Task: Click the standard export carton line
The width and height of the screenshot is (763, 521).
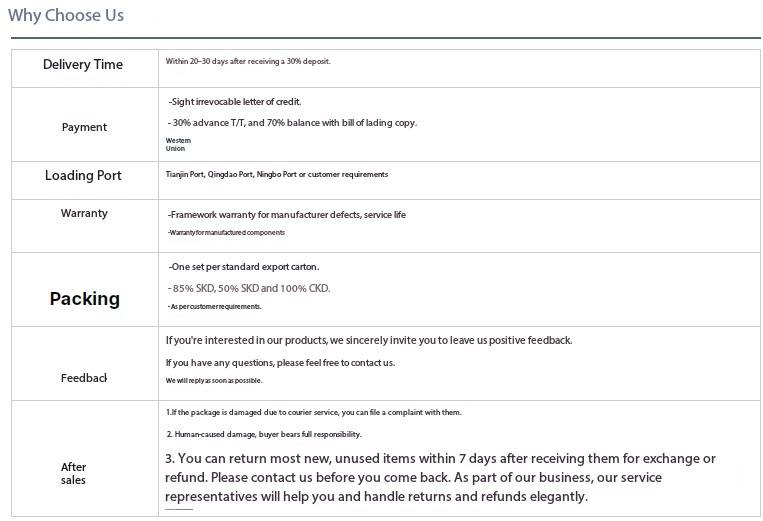Action: (244, 267)
